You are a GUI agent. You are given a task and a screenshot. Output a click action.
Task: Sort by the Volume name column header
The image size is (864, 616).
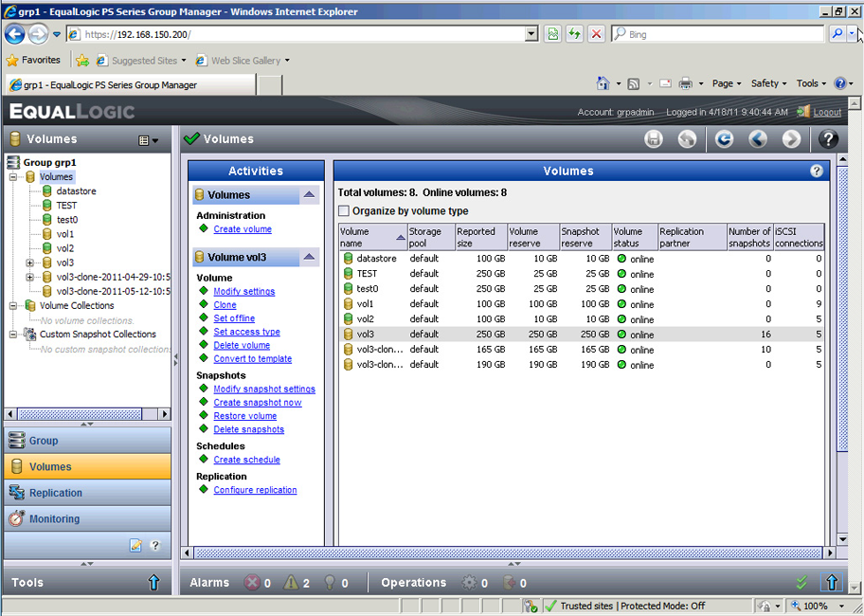tap(372, 237)
